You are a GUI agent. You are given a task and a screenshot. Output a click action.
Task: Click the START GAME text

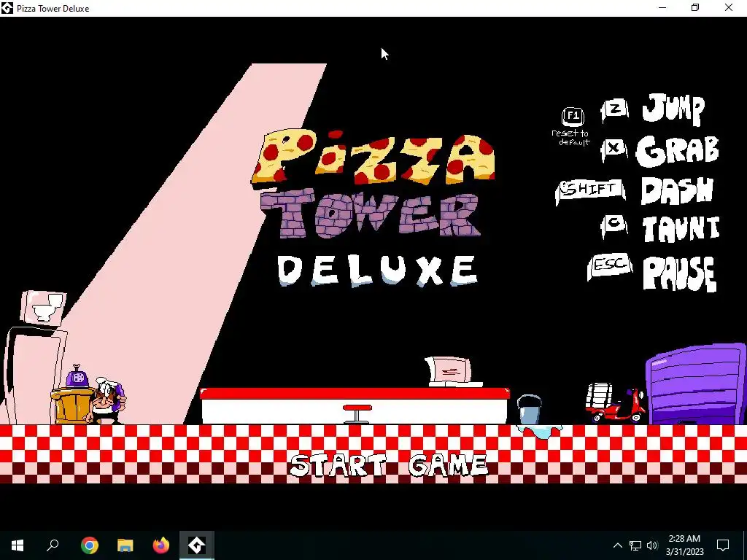click(389, 466)
